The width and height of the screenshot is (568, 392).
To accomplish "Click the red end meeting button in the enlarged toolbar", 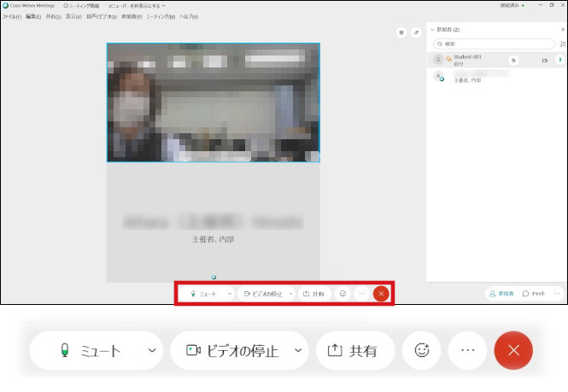I will click(513, 350).
